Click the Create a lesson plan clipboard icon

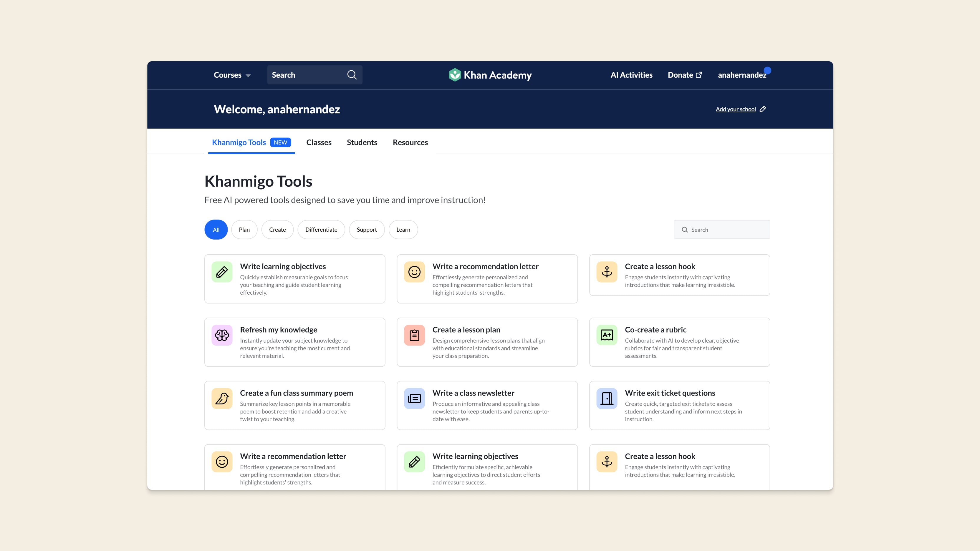click(x=414, y=335)
